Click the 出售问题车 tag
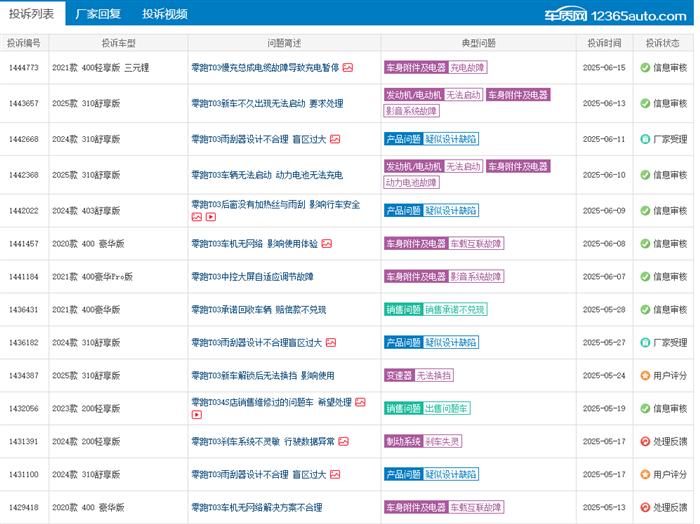 coord(446,408)
